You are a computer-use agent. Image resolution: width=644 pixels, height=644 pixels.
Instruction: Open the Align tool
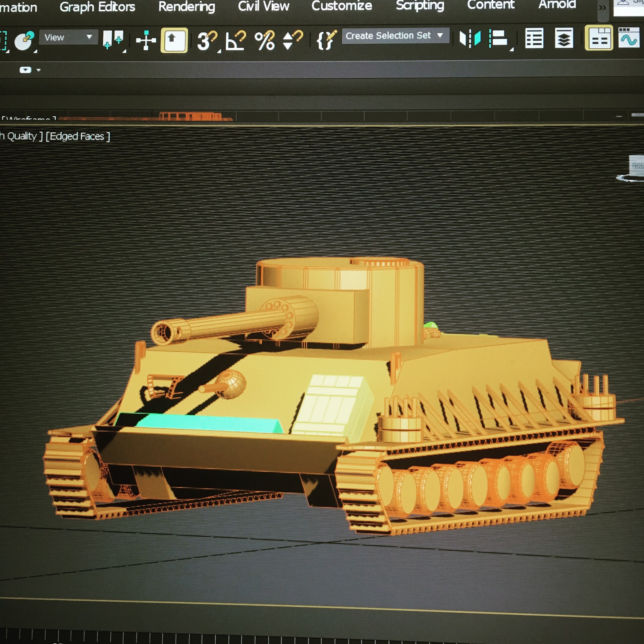click(497, 39)
